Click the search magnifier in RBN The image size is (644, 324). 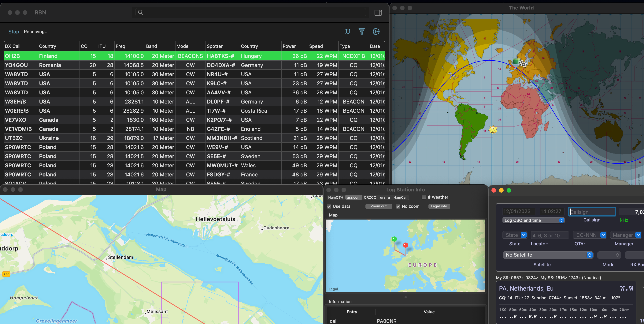[x=140, y=12]
